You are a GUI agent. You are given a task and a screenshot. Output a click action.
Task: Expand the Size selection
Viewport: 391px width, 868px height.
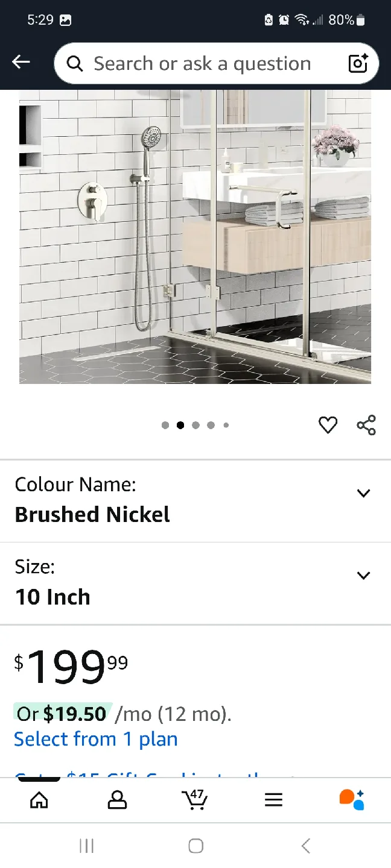coord(363,575)
